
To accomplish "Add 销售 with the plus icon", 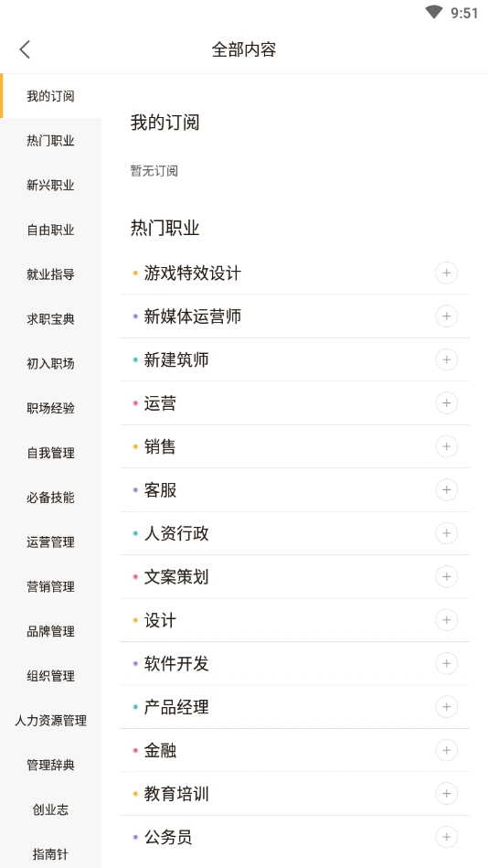I will (447, 446).
